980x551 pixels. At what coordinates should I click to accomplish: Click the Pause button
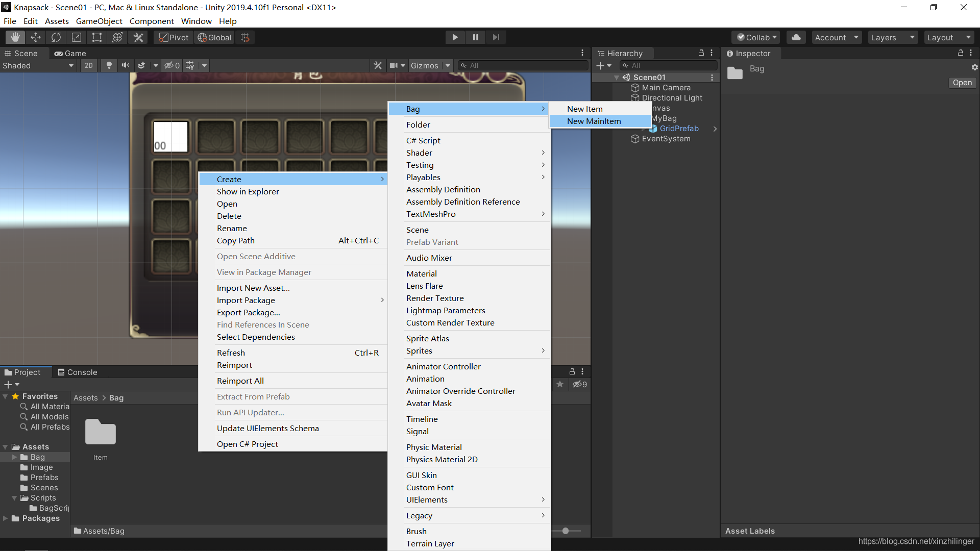pos(475,37)
